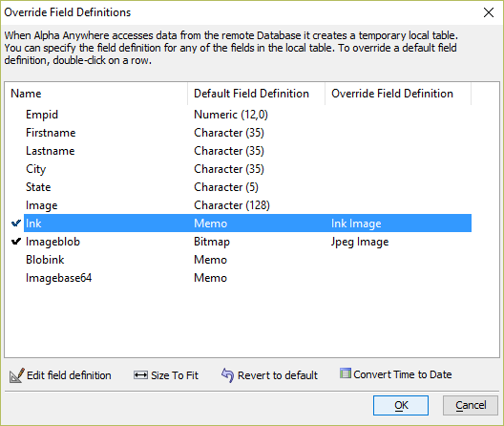Click the checkmark beside the Imageblob row
The width and height of the screenshot is (504, 426).
pyautogui.click(x=16, y=242)
